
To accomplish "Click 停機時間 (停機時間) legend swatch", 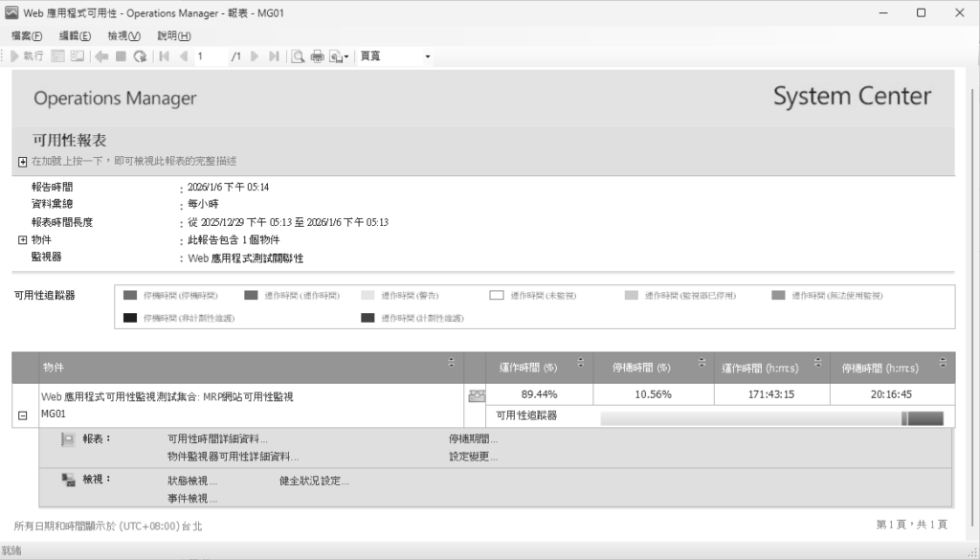I will pyautogui.click(x=130, y=295).
